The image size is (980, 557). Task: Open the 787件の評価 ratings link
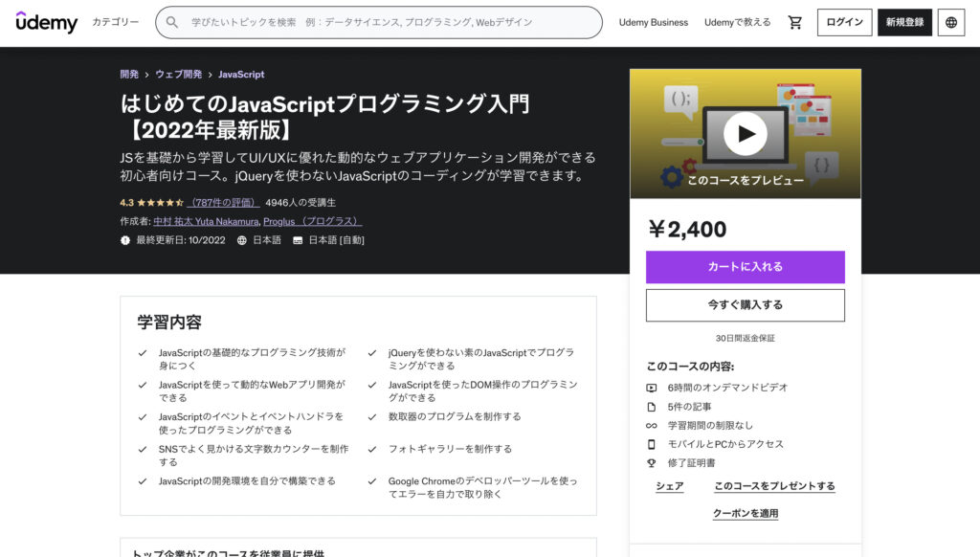223,203
